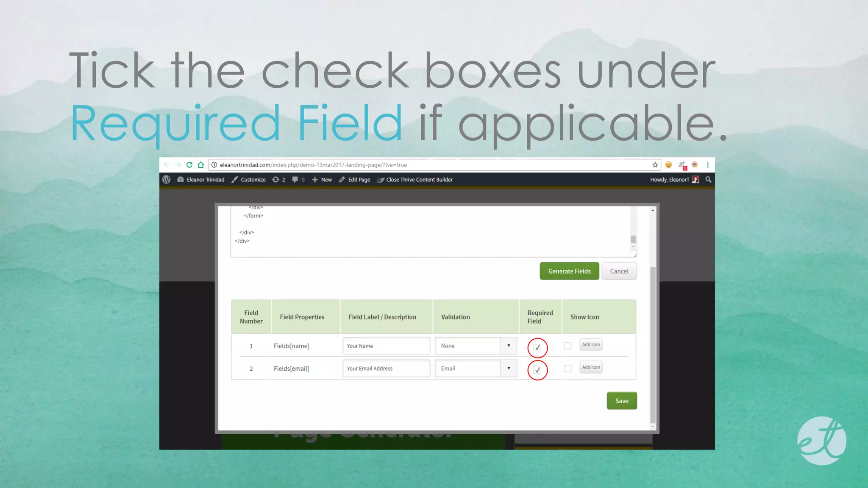This screenshot has width=868, height=488.
Task: Open updates icon showing 2
Action: [278, 180]
